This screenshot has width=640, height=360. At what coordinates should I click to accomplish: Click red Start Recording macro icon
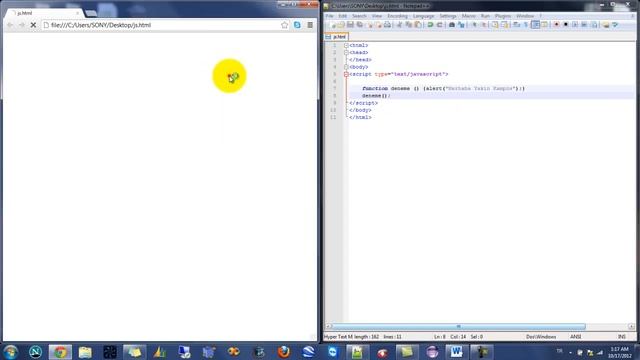(556, 25)
